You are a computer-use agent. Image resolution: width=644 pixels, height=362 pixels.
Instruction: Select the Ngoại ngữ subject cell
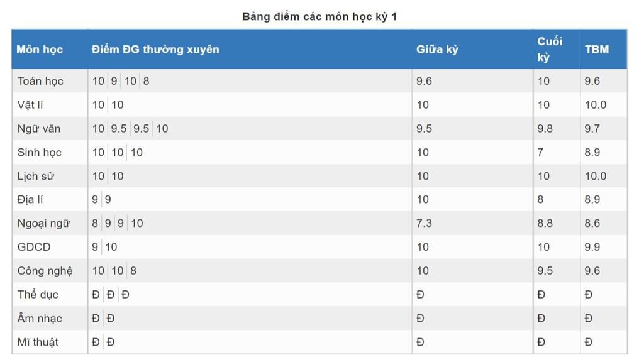(x=43, y=224)
